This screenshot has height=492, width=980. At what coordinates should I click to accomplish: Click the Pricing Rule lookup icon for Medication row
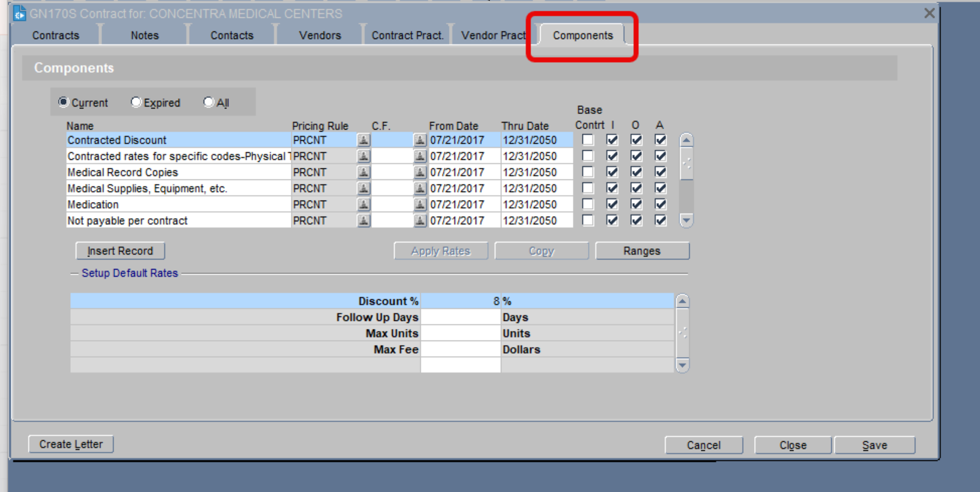pyautogui.click(x=363, y=204)
